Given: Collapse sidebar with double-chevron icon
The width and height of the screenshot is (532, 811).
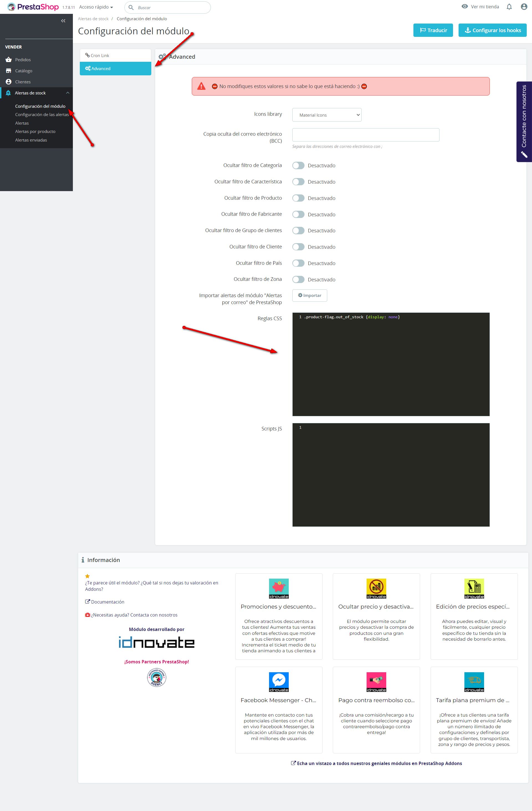Looking at the screenshot, I should pyautogui.click(x=63, y=21).
